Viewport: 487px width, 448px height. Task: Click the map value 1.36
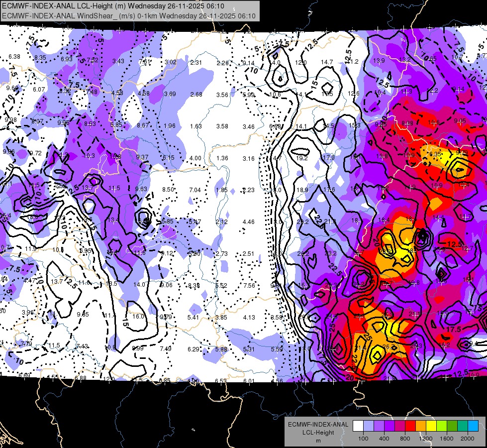pyautogui.click(x=222, y=158)
